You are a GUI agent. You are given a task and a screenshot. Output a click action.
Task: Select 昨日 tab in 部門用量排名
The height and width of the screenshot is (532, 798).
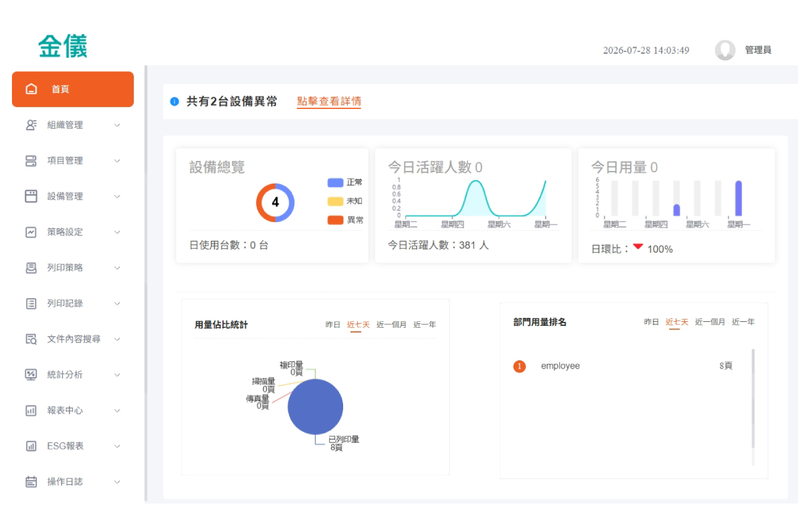[651, 322]
